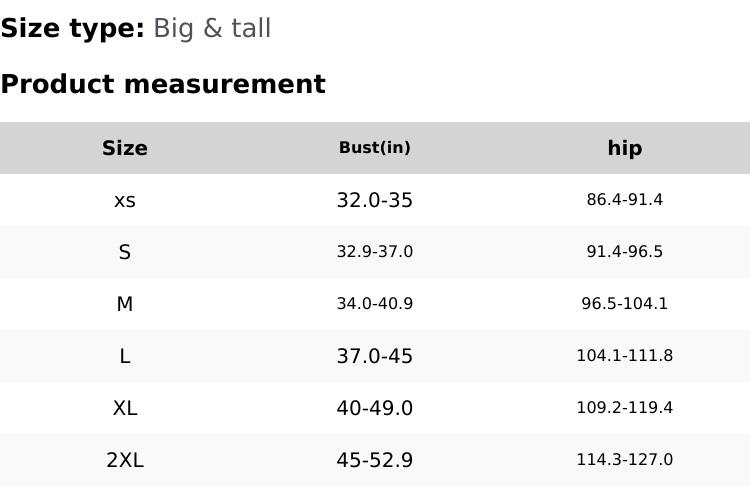This screenshot has height=486, width=750.
Task: Select hip measurement 86.4-91.4
Action: 625,200
